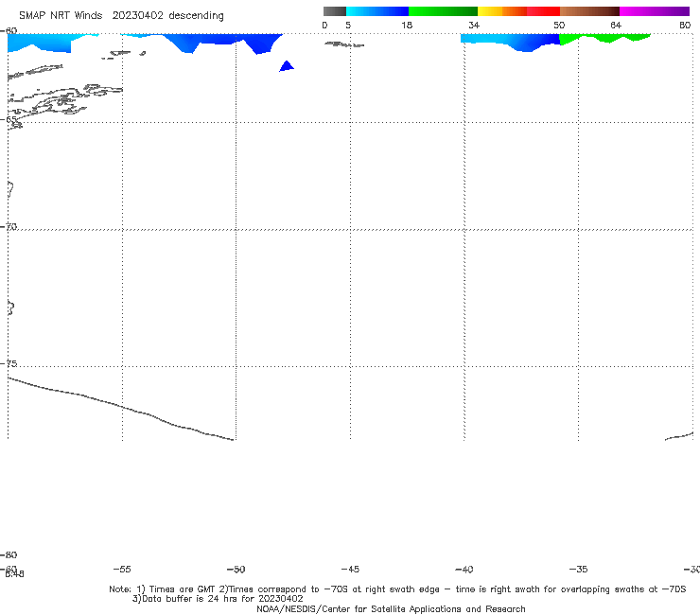Click the longitude label '-55'
Viewport: 700px width, 615px height.
(122, 569)
